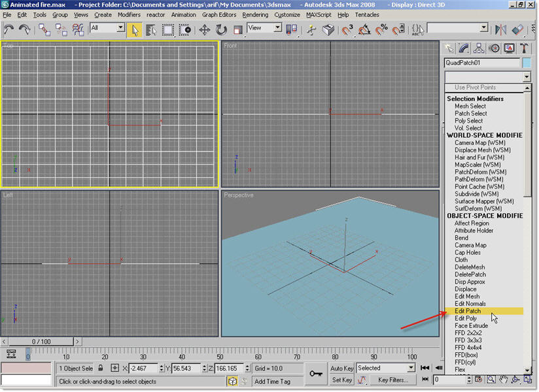This screenshot has height=392, width=539.
Task: Choose the Select and Move tool
Action: pos(205,29)
